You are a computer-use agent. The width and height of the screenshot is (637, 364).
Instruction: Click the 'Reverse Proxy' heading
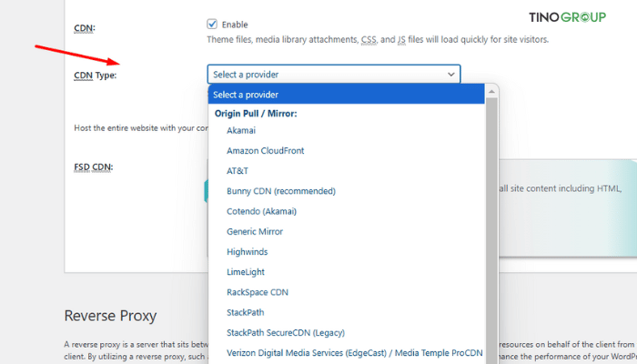point(110,316)
